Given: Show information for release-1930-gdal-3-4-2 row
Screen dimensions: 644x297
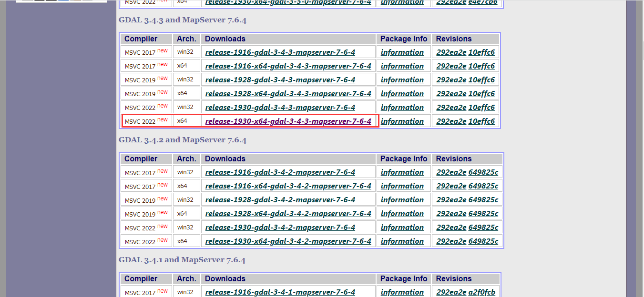Looking at the screenshot, I should click(402, 228).
